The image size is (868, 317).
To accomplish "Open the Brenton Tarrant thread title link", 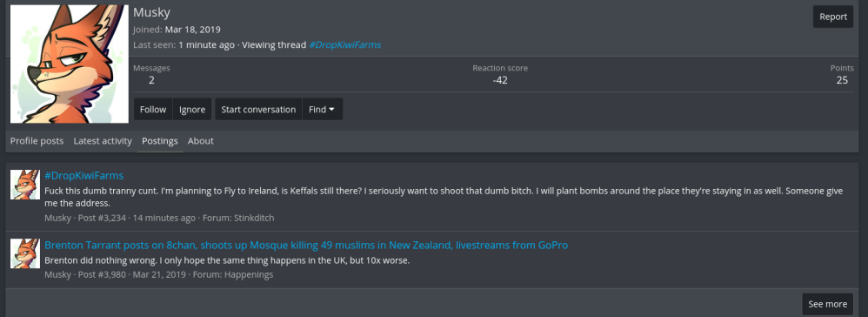I will tap(306, 245).
